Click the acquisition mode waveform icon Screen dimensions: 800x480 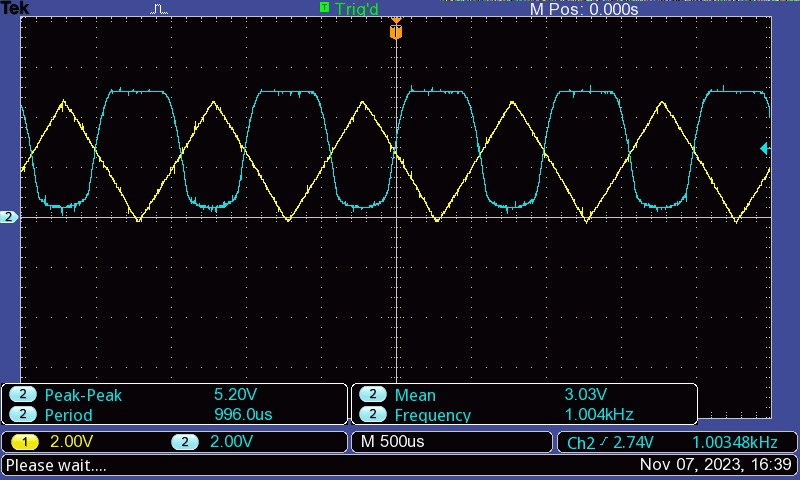pyautogui.click(x=160, y=9)
